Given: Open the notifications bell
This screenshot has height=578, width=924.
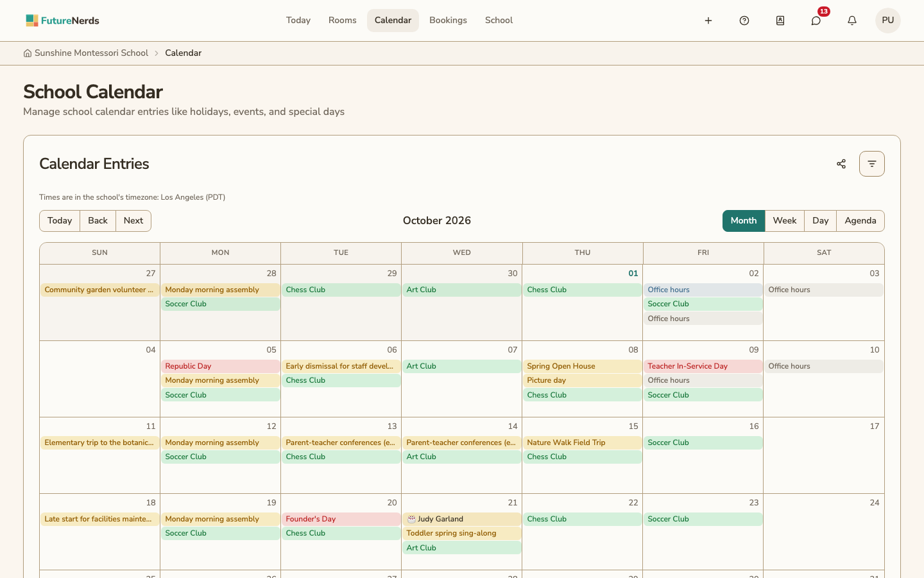Looking at the screenshot, I should tap(852, 21).
